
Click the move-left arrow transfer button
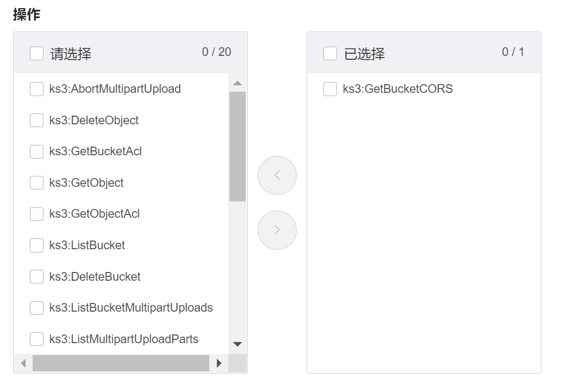tap(277, 175)
